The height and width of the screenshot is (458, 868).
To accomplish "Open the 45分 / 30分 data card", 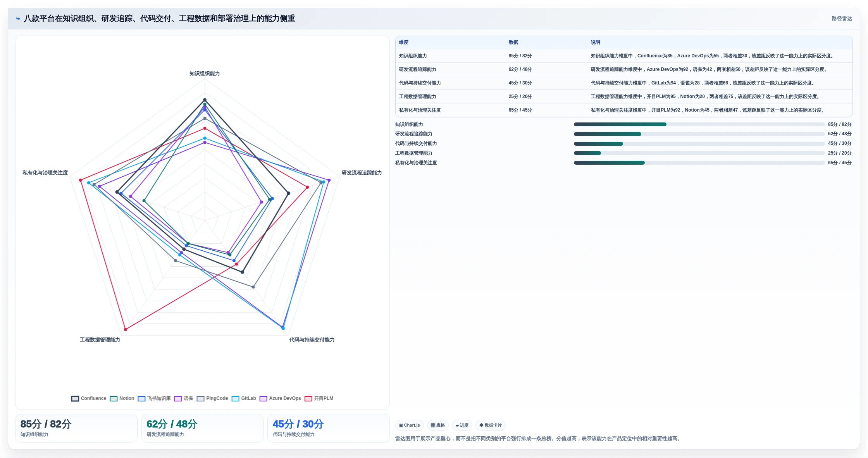I will coord(329,428).
